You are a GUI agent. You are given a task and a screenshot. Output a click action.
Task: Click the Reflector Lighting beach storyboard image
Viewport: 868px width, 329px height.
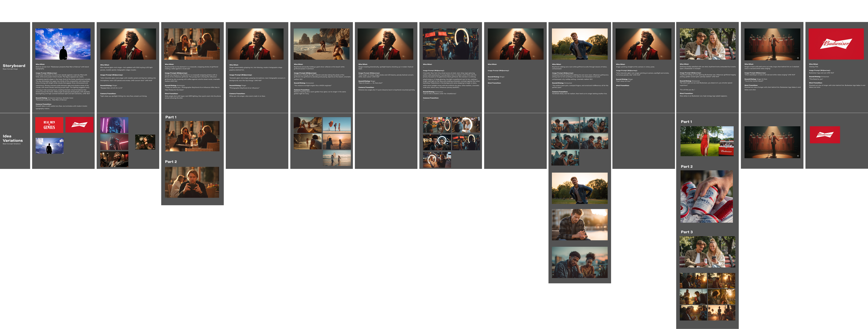click(322, 44)
